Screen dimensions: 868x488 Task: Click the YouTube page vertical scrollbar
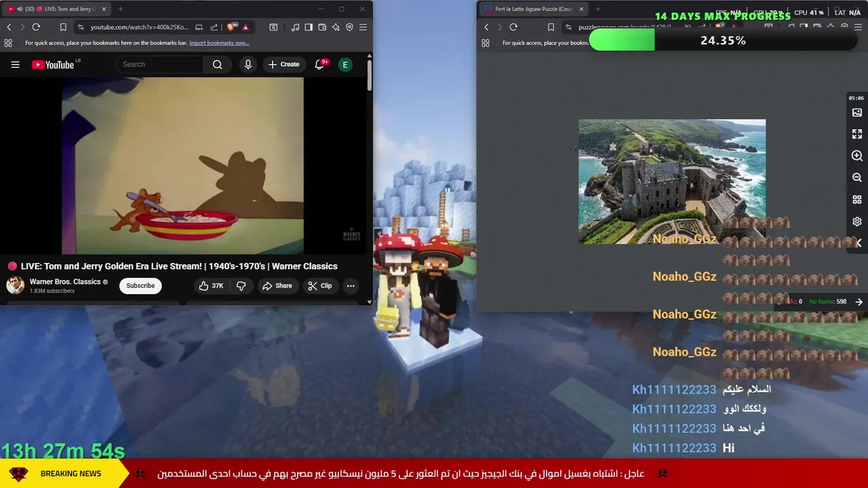370,76
